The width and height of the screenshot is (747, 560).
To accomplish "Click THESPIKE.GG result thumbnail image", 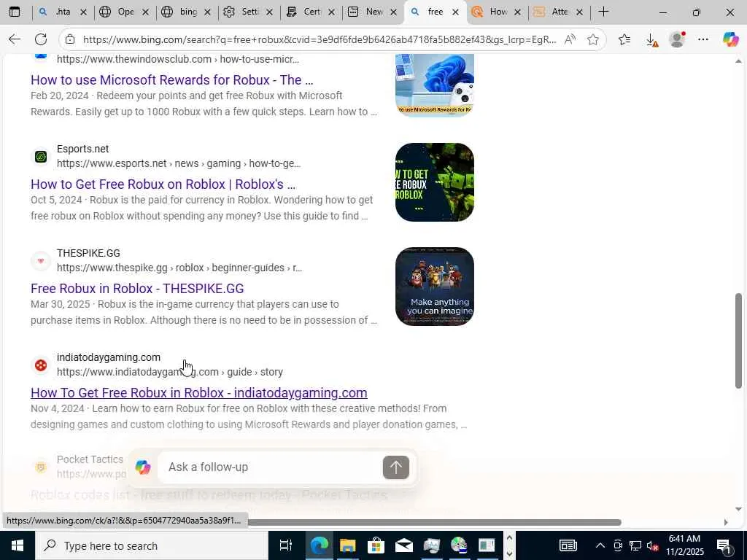I will pos(435,287).
